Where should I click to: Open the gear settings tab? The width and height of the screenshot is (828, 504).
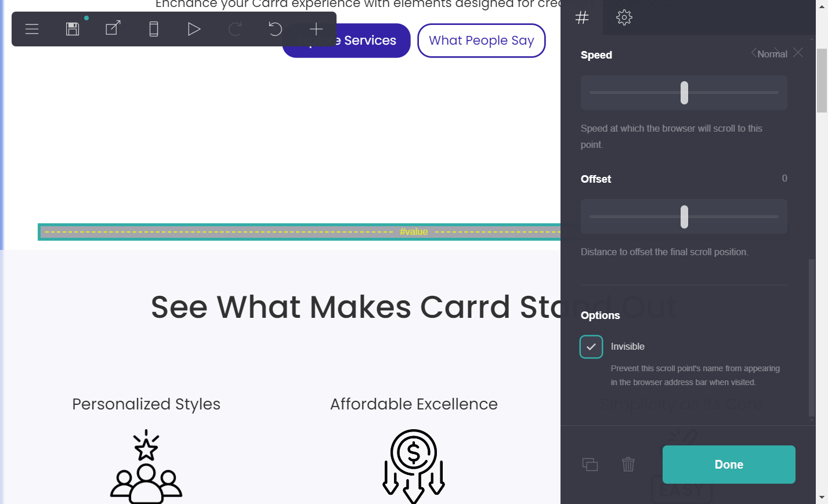pos(624,17)
